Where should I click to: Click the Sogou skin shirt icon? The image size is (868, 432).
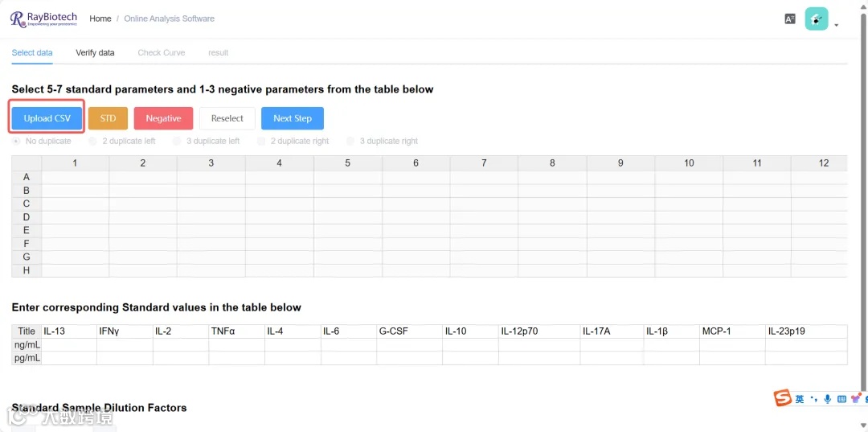click(x=855, y=399)
